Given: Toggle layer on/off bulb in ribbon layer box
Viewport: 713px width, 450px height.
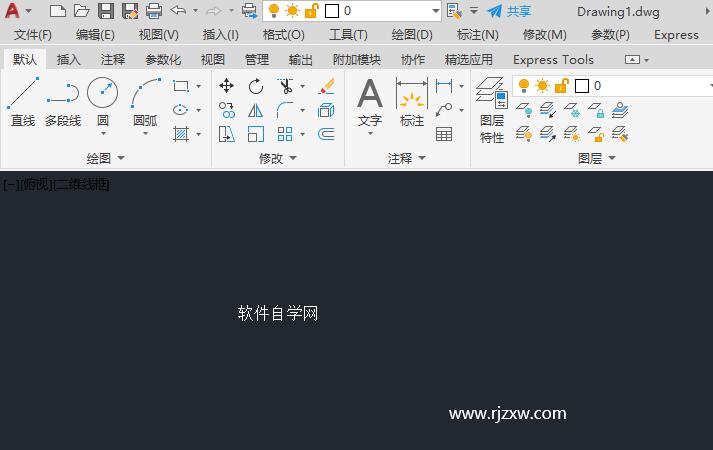Looking at the screenshot, I should [524, 85].
